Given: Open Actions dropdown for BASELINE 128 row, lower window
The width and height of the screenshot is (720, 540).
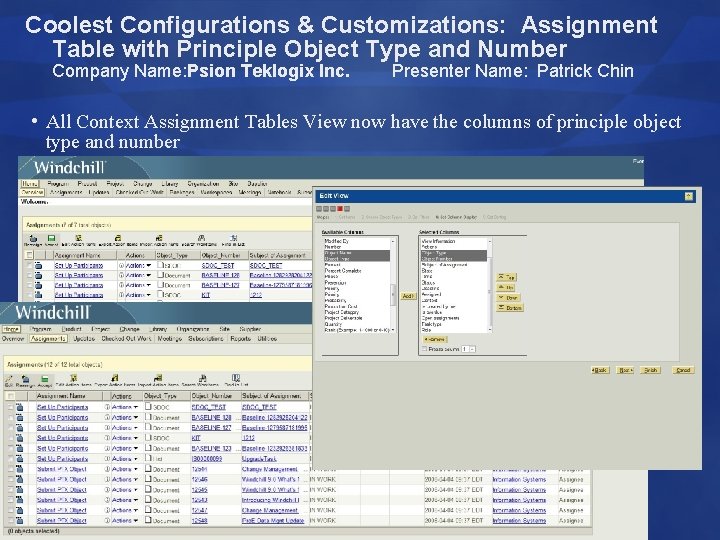Looking at the screenshot, I should pos(125,418).
